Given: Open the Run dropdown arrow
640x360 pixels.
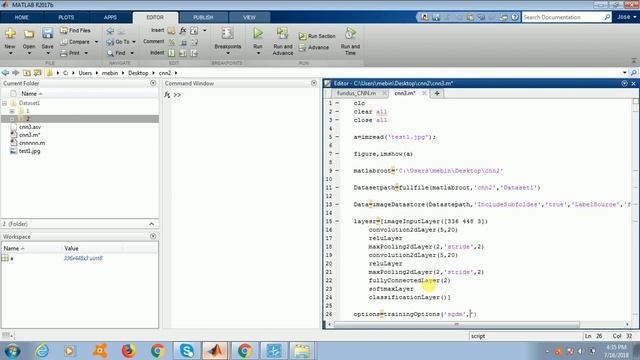Looking at the screenshot, I should [258, 53].
